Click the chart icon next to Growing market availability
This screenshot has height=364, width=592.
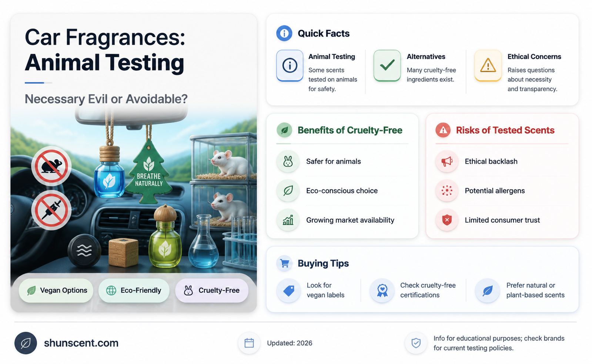click(x=288, y=220)
